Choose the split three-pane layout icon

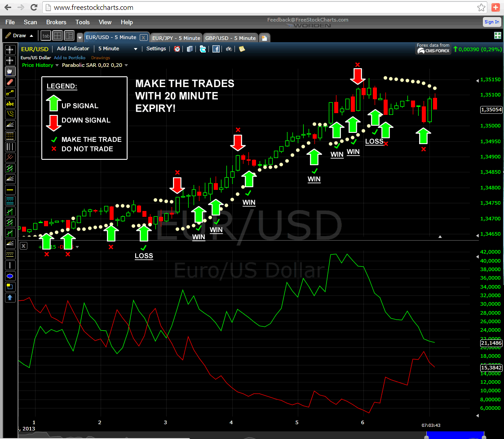69,35
